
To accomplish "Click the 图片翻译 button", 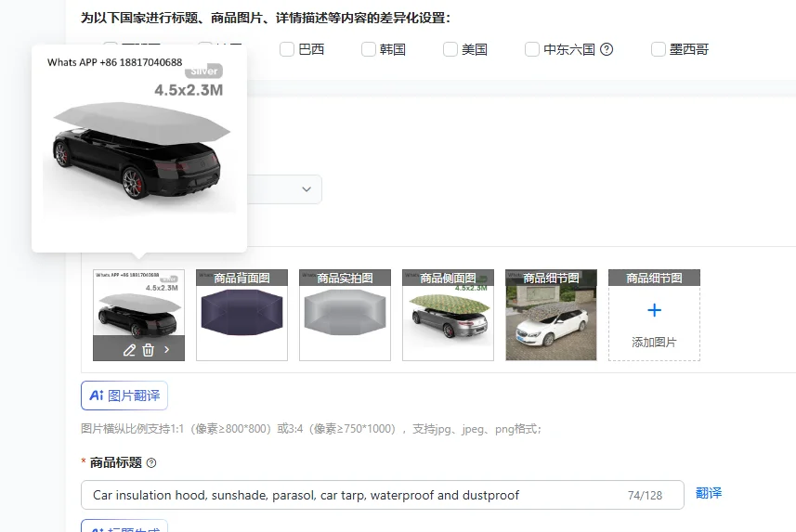I will point(124,396).
